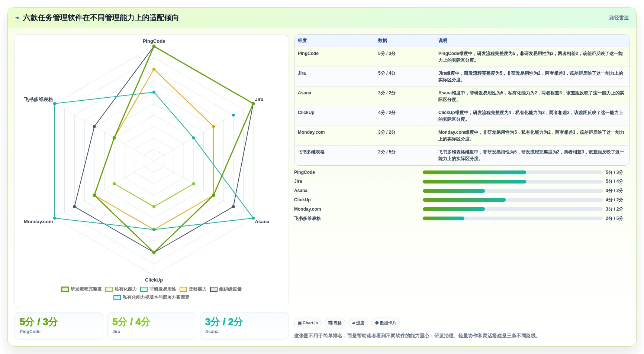This screenshot has width=644, height=354.
Task: Select the Monday.com table row name
Action: click(x=311, y=132)
